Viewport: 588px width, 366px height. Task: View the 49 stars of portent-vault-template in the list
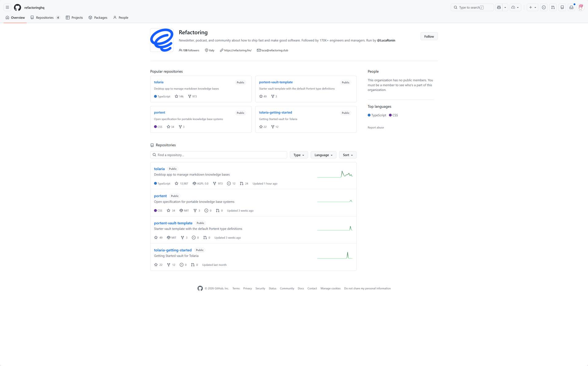[x=158, y=238]
